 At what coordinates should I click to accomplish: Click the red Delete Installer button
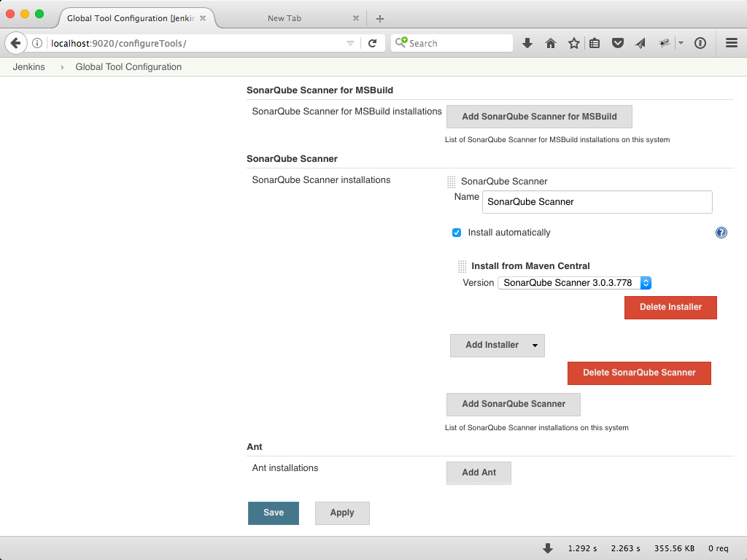(670, 307)
